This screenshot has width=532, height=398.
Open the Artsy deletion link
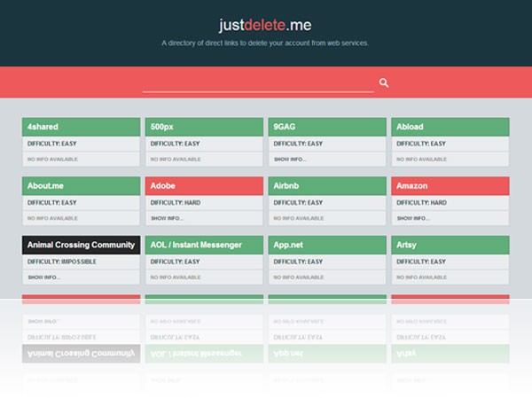450,245
